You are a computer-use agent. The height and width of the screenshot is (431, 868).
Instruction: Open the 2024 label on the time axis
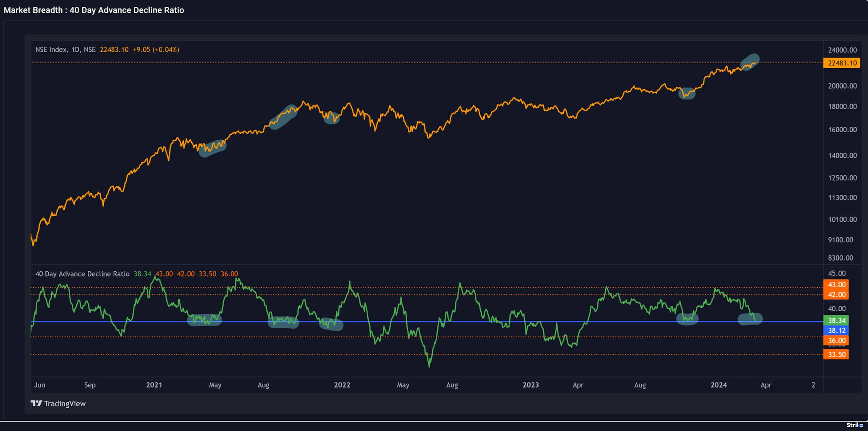point(718,385)
